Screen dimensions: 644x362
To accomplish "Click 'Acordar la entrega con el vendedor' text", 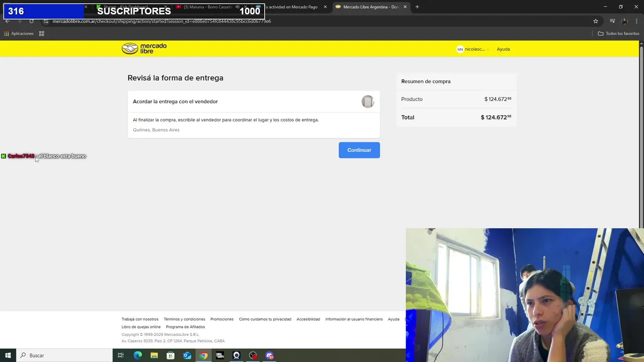I will click(x=175, y=102).
